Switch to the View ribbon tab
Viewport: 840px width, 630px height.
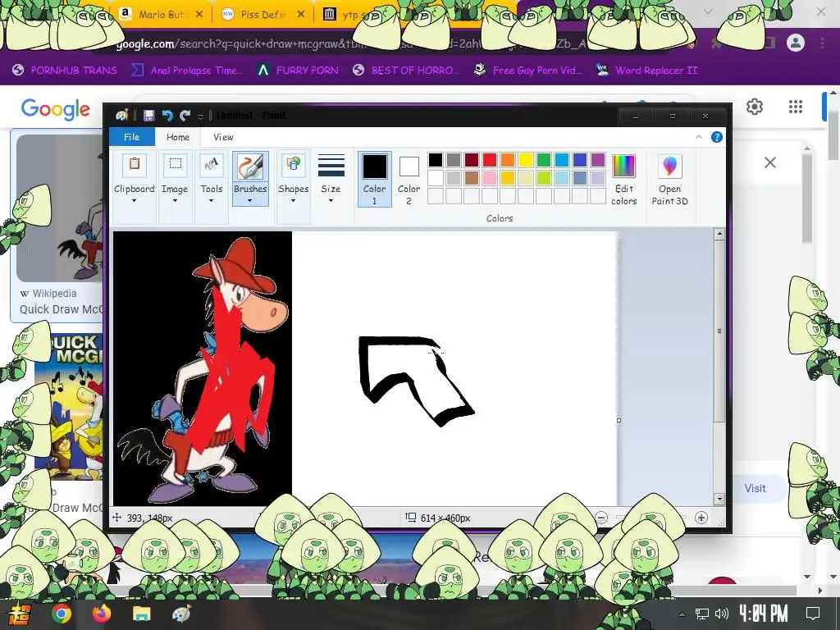tap(223, 137)
